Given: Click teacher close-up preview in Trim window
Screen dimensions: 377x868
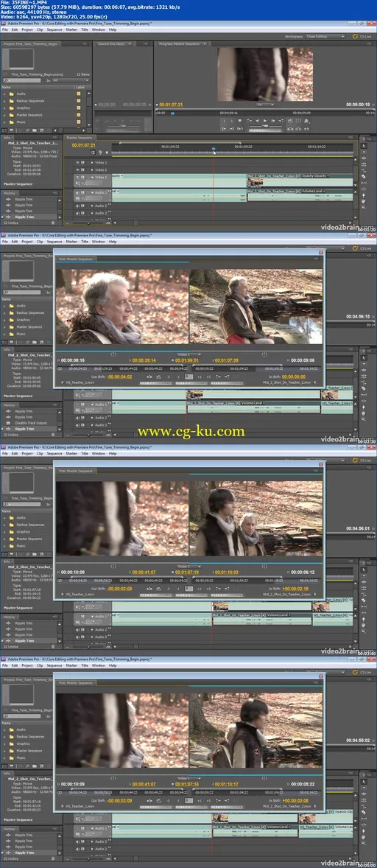Looking at the screenshot, I should tap(121, 307).
